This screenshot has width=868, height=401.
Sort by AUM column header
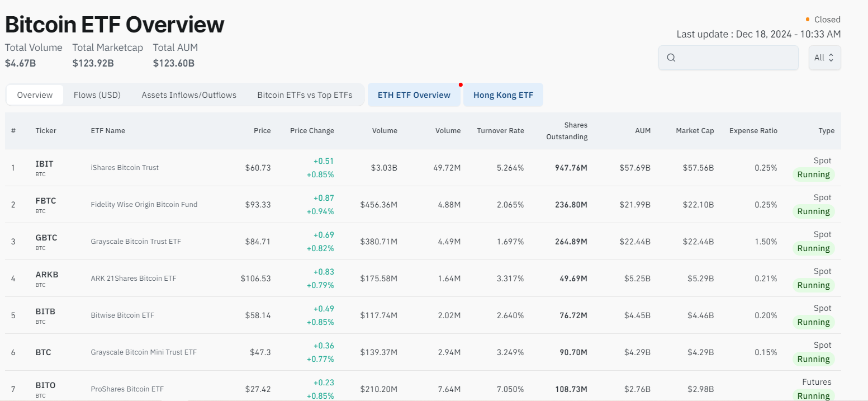643,131
